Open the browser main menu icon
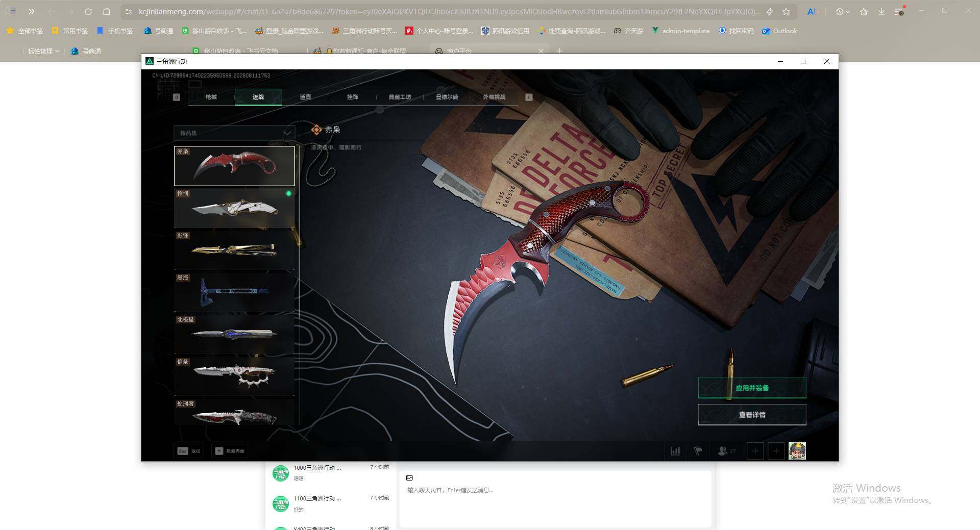Viewport: 980px width, 530px height. click(x=899, y=11)
